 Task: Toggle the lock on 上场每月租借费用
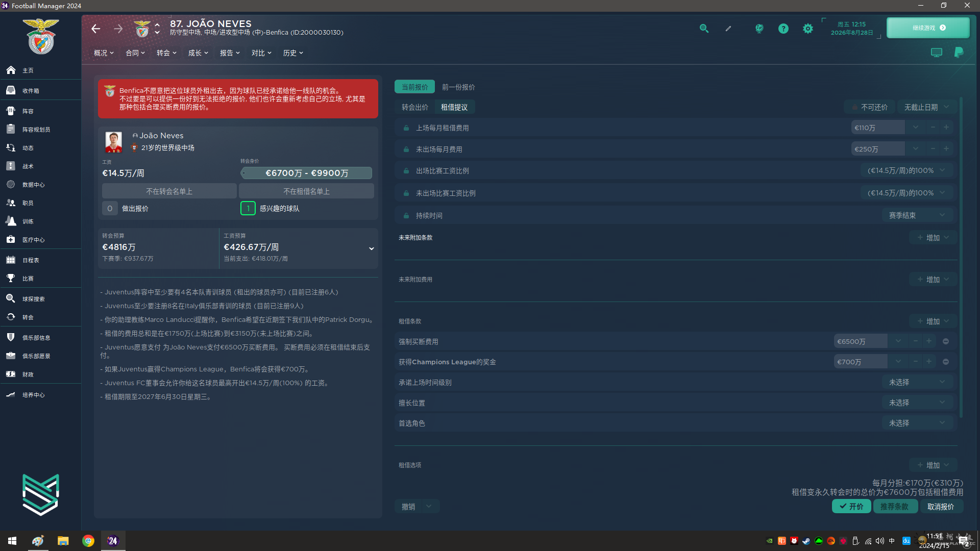click(x=406, y=128)
